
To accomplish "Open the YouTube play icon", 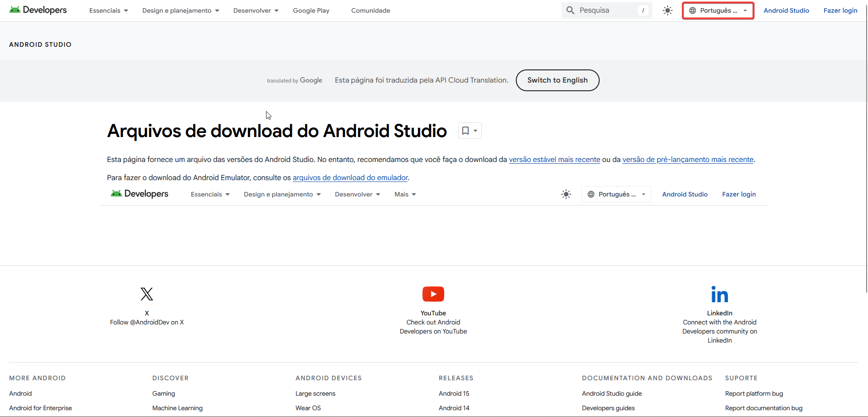I will pyautogui.click(x=433, y=294).
